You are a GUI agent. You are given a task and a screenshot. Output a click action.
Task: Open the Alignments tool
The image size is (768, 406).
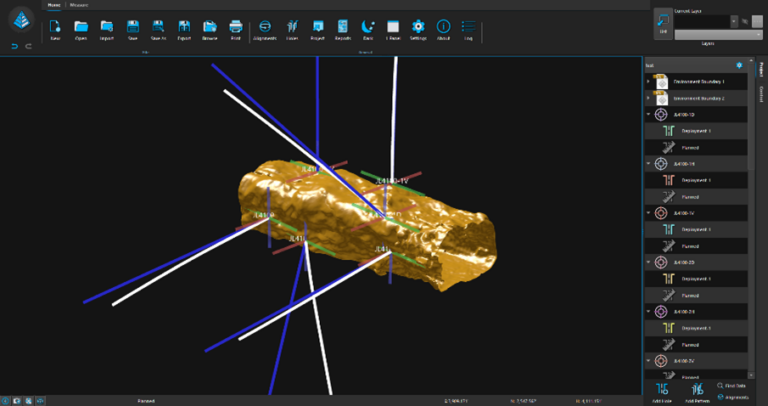[x=265, y=29]
